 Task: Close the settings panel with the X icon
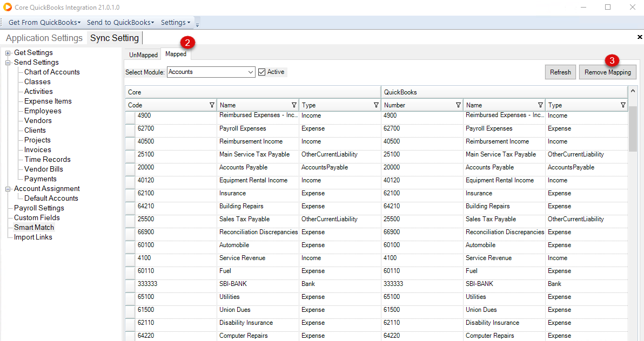pos(640,37)
